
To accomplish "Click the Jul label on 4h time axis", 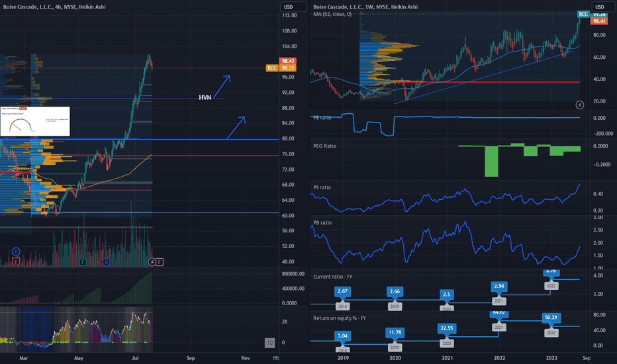I will tap(135, 358).
